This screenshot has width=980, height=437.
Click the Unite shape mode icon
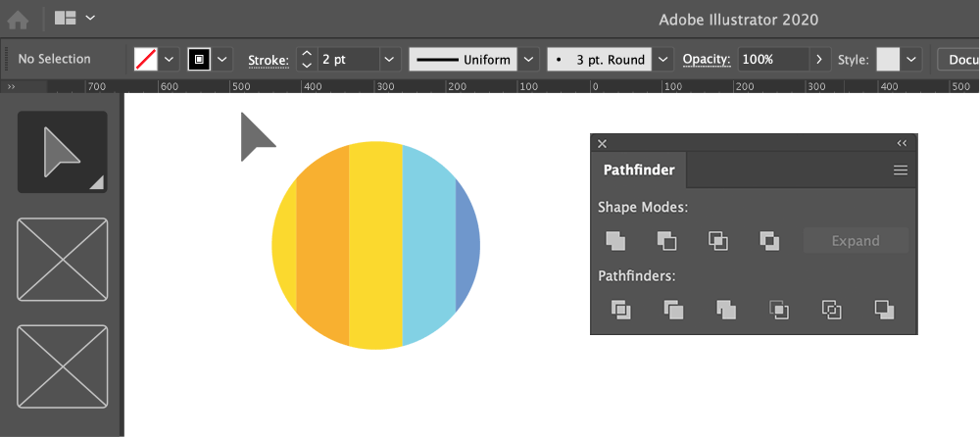coord(615,241)
